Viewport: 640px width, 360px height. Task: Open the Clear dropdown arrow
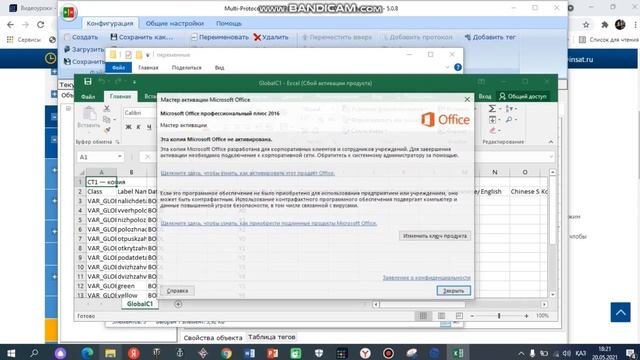click(x=500, y=131)
